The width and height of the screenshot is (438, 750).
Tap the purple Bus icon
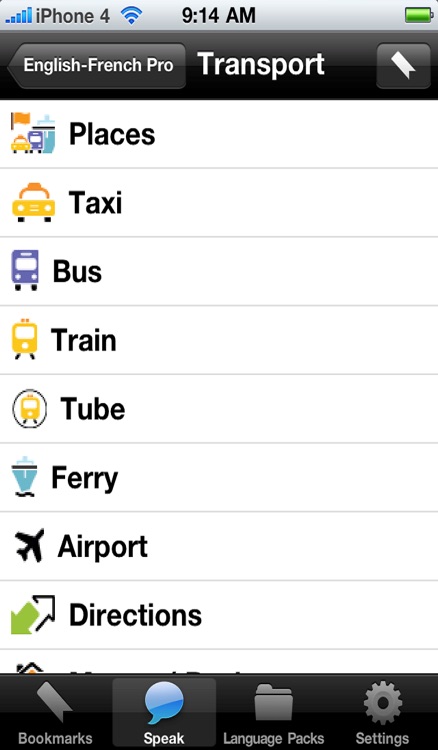(x=25, y=270)
